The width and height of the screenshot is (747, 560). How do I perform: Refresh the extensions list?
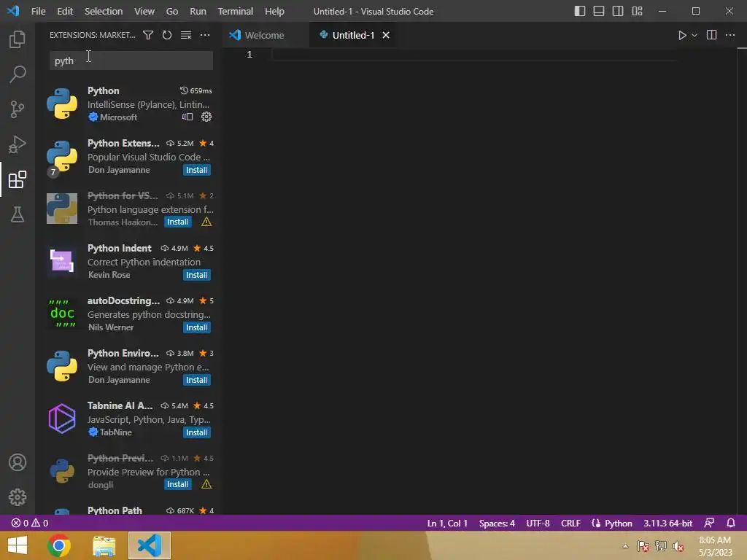point(167,35)
